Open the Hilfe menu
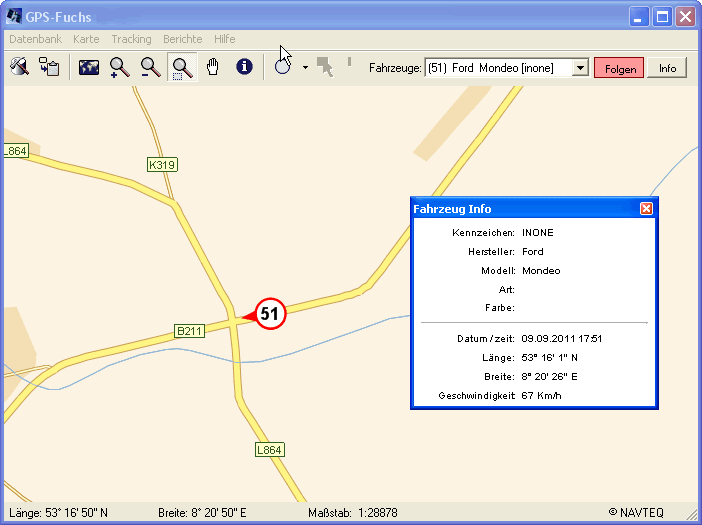The width and height of the screenshot is (702, 525). [224, 39]
